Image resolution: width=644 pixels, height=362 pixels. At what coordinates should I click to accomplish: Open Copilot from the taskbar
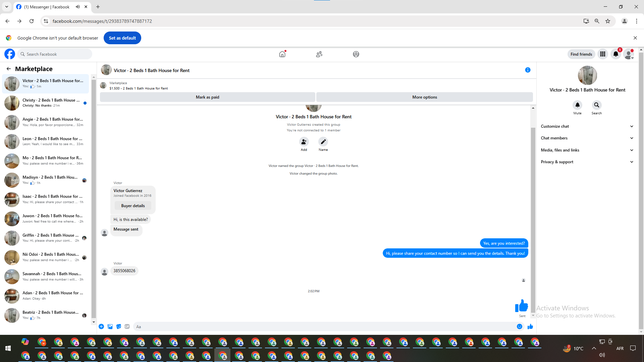(25, 342)
